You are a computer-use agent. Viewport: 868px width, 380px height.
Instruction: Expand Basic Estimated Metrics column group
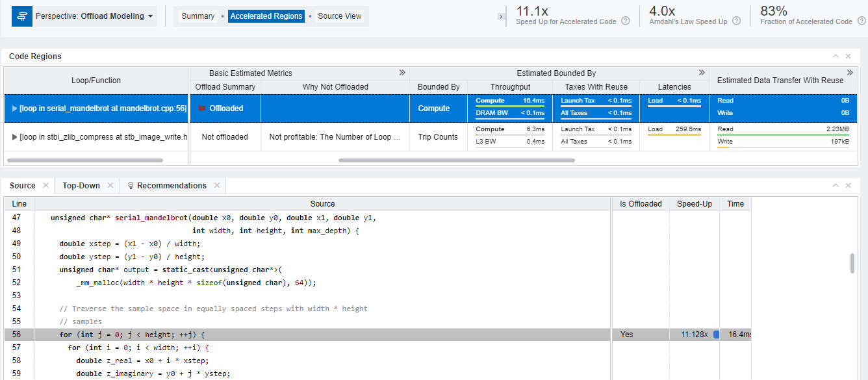click(x=402, y=73)
